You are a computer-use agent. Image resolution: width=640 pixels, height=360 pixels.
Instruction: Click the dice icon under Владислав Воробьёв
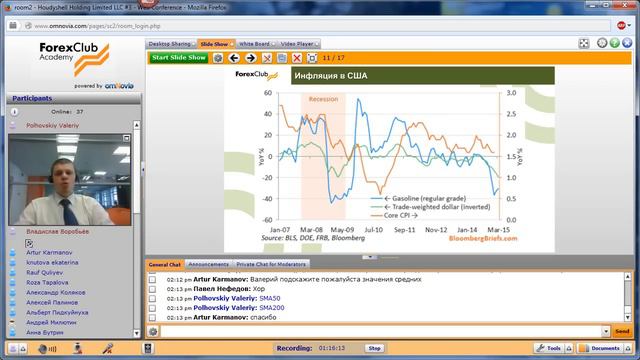click(29, 244)
